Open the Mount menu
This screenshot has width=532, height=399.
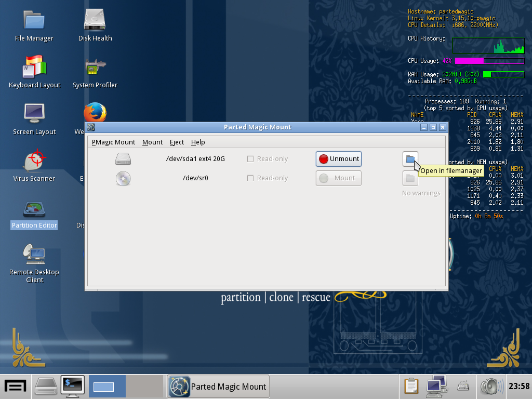coord(152,142)
